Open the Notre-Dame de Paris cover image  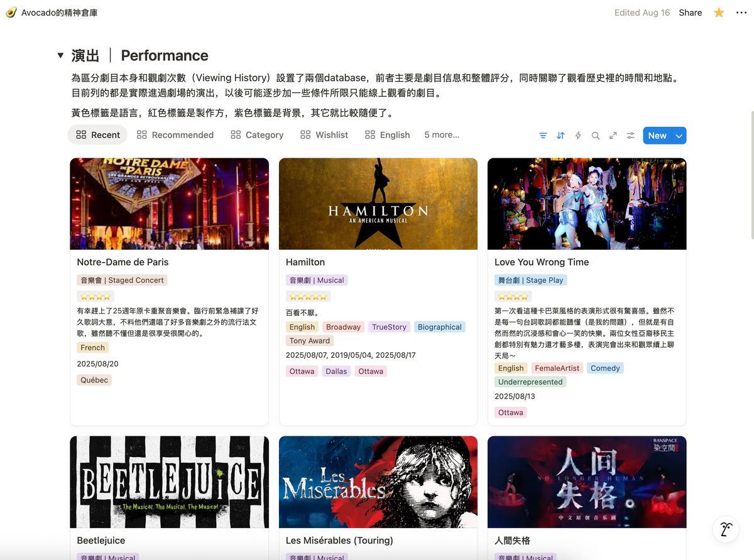tap(170, 204)
